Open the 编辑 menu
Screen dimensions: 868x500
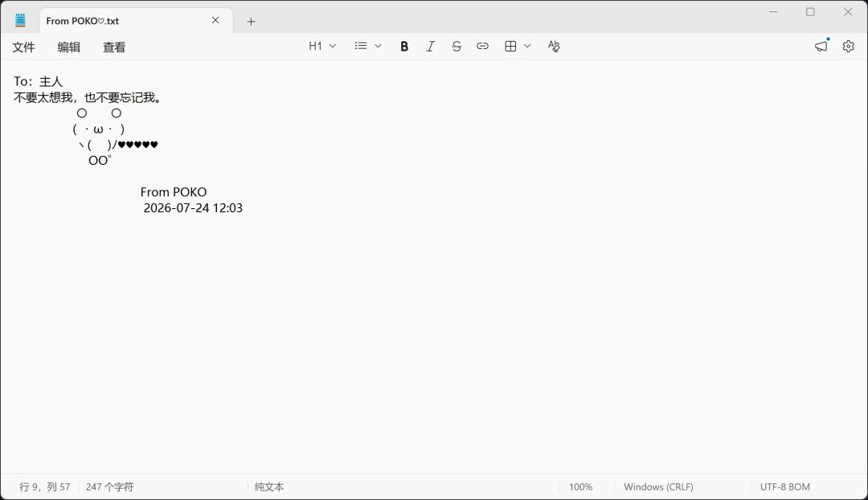[x=68, y=47]
